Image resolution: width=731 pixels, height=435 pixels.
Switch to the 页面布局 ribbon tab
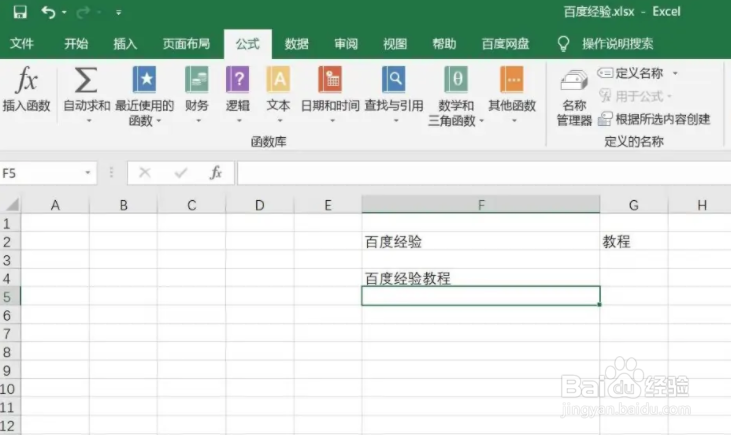(x=186, y=44)
